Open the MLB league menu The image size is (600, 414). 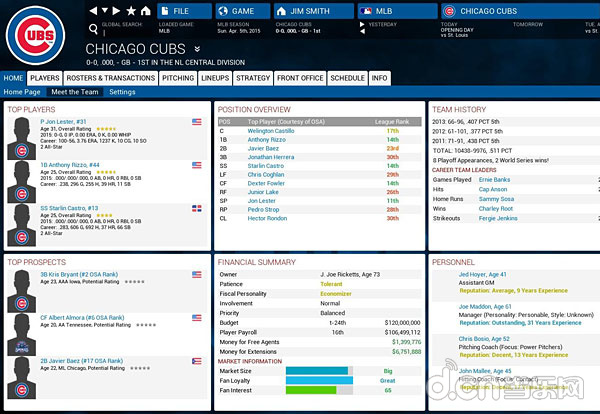click(x=398, y=11)
